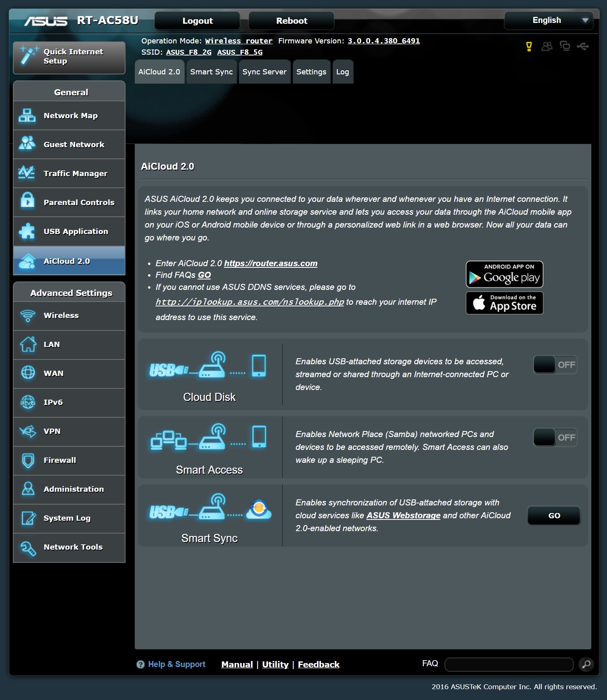Click the Logout button
Screen dimensions: 607x700
tap(198, 21)
